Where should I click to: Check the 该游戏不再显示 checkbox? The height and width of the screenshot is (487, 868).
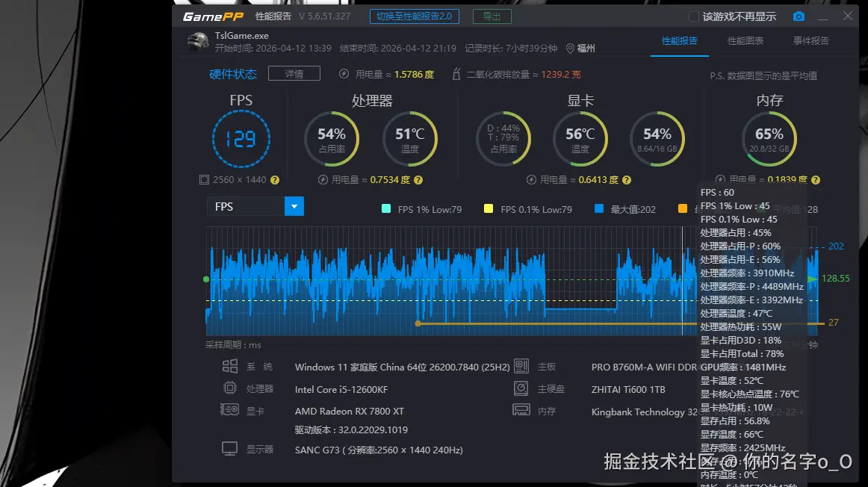coord(693,16)
